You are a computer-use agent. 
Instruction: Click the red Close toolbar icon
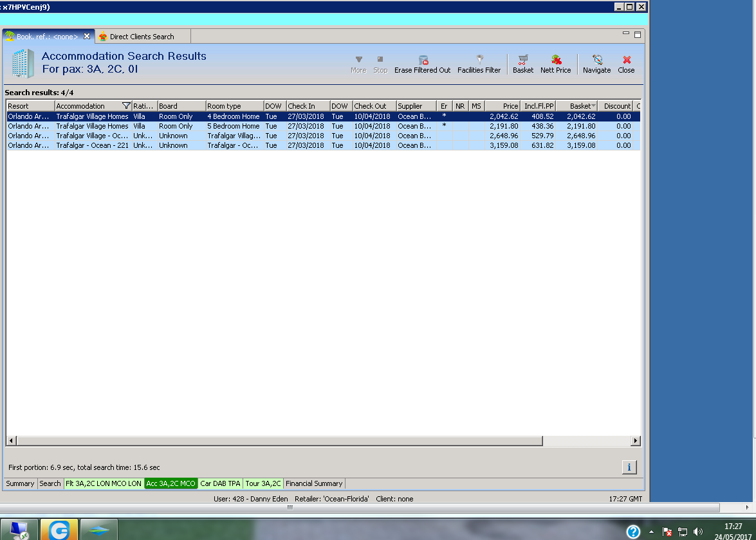click(x=626, y=64)
